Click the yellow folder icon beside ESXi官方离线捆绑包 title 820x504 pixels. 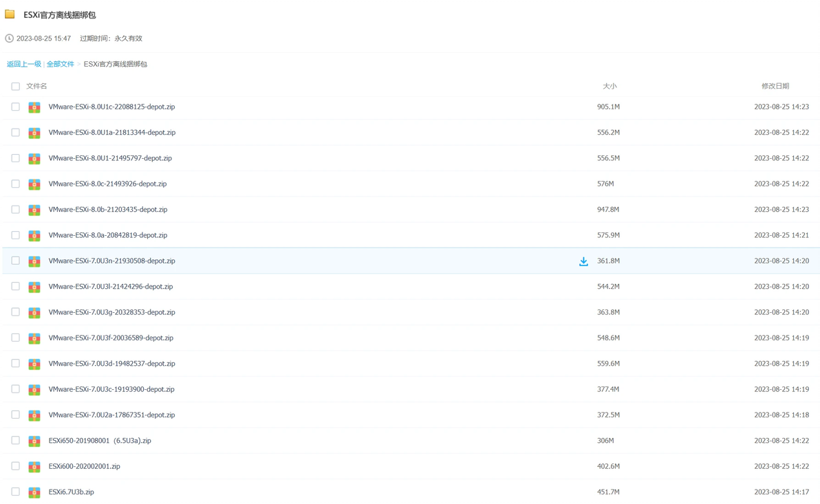[x=10, y=14]
